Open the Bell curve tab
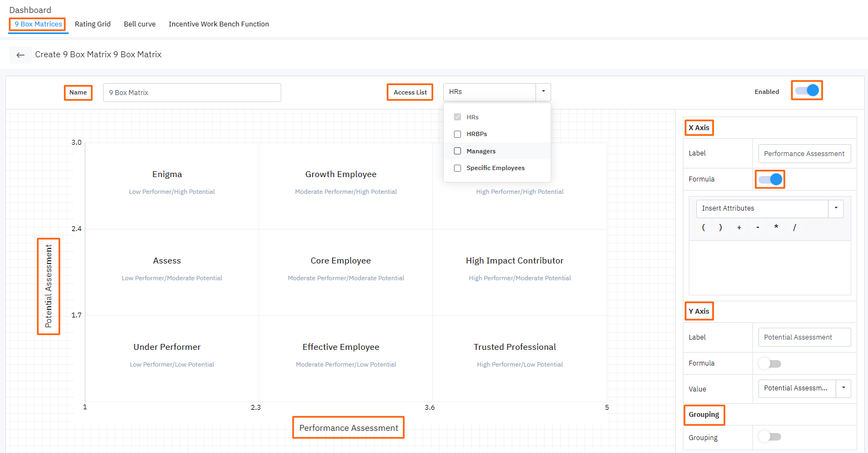 (x=140, y=24)
